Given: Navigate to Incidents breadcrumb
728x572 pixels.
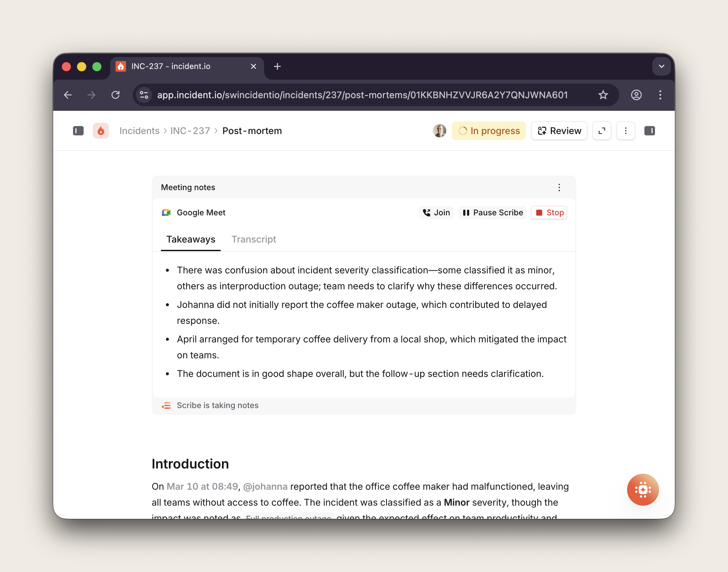Looking at the screenshot, I should tap(139, 131).
